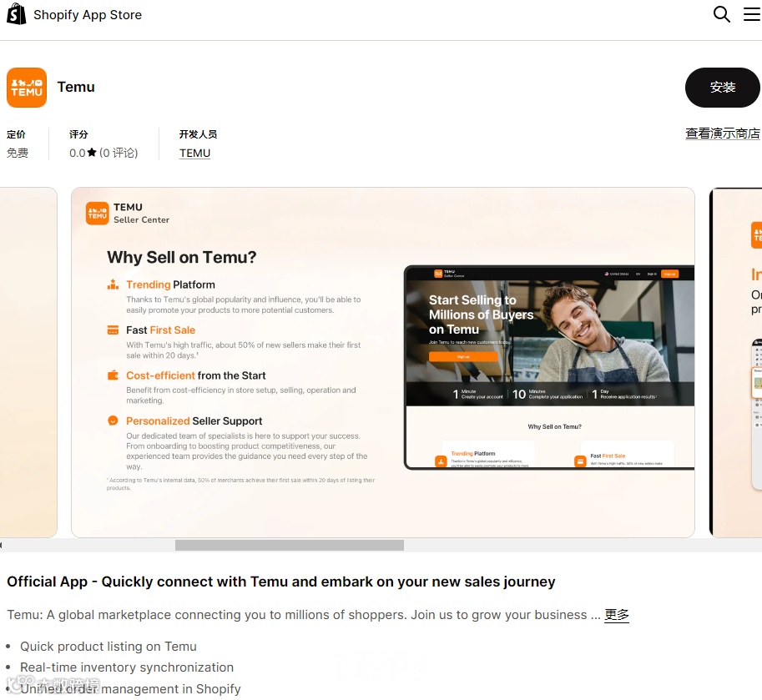Click 'Cost-efficient from the Start' heading

196,375
